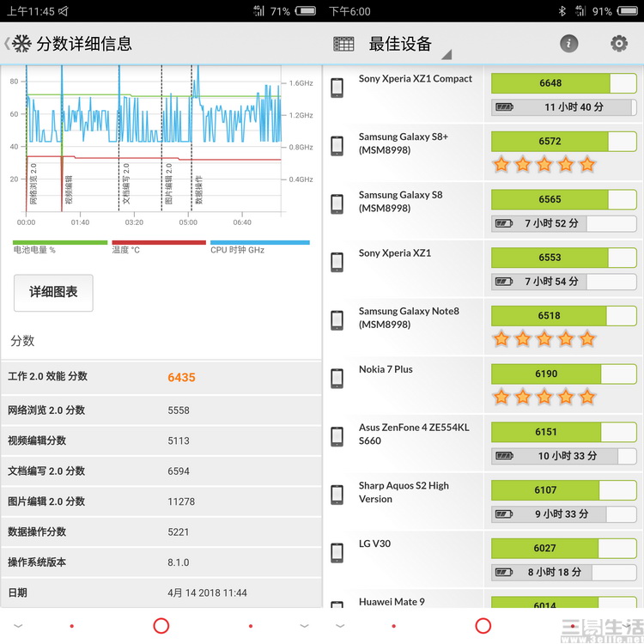Tap the Samsung Galaxy Note8 phone icon
Image resolution: width=644 pixels, height=644 pixels.
point(337,320)
